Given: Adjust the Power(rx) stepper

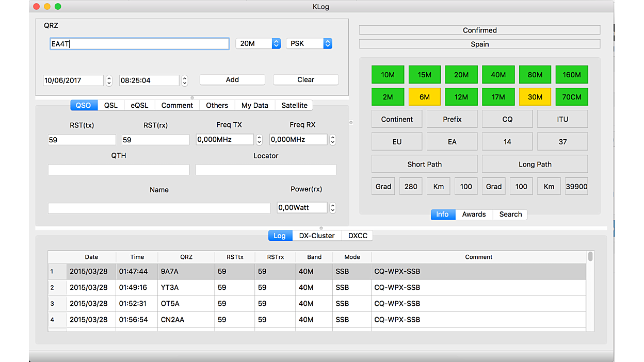Looking at the screenshot, I should 333,208.
